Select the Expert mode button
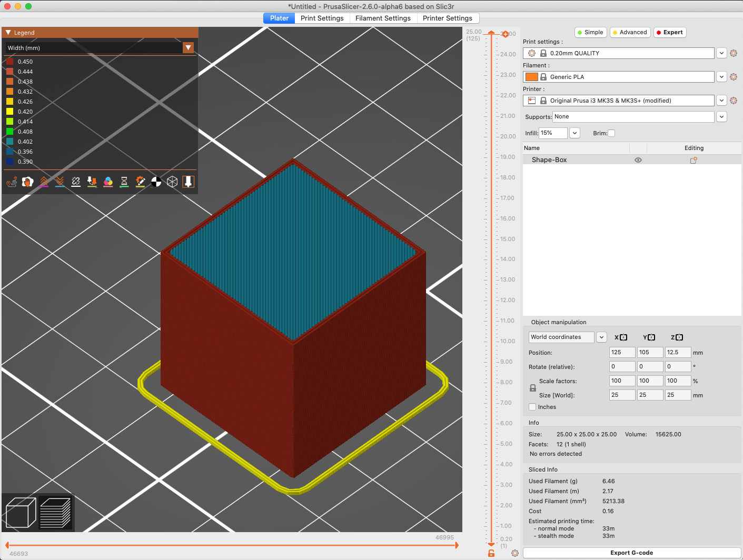The image size is (743, 560). click(669, 32)
